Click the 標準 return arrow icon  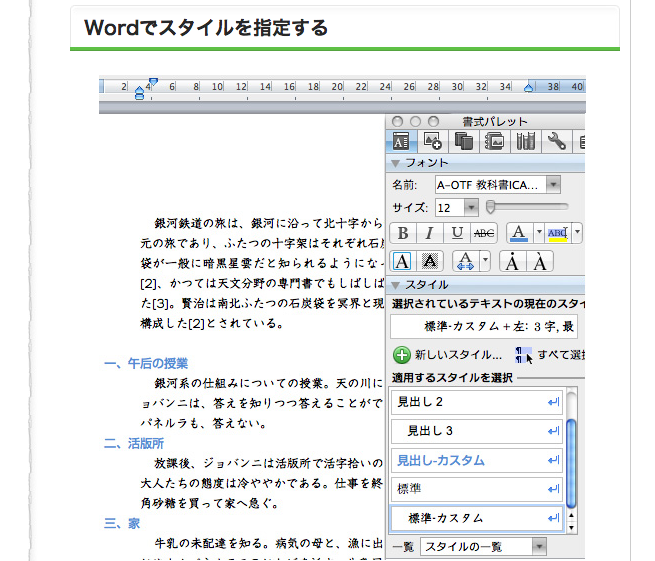[x=553, y=489]
